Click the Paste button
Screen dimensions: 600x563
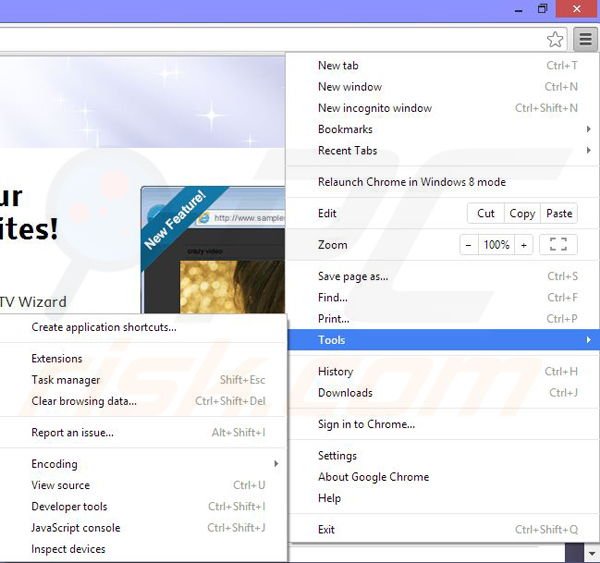tap(559, 213)
